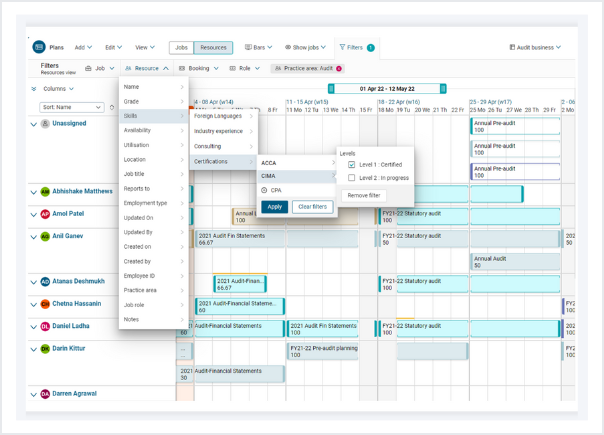Collapse panel with double-chevron beside Columns
This screenshot has height=435, width=604.
tap(34, 89)
